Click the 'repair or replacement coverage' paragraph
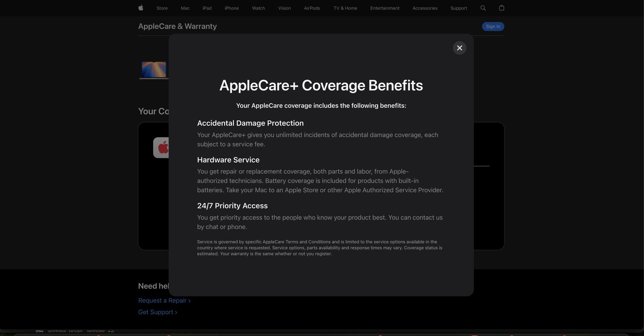644x336 pixels. (320, 181)
